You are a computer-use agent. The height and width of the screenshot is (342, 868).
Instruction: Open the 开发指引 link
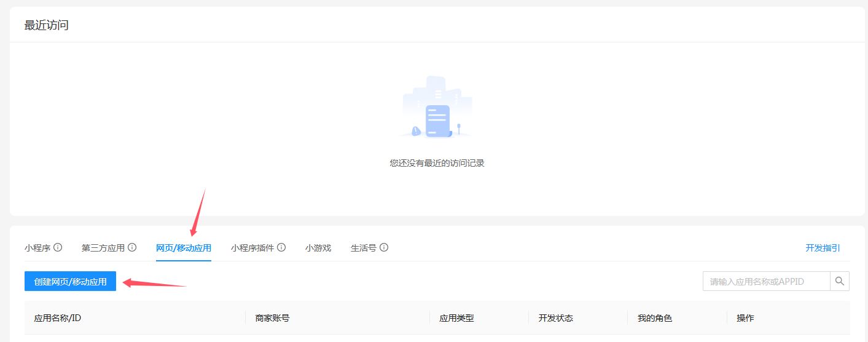coord(823,248)
